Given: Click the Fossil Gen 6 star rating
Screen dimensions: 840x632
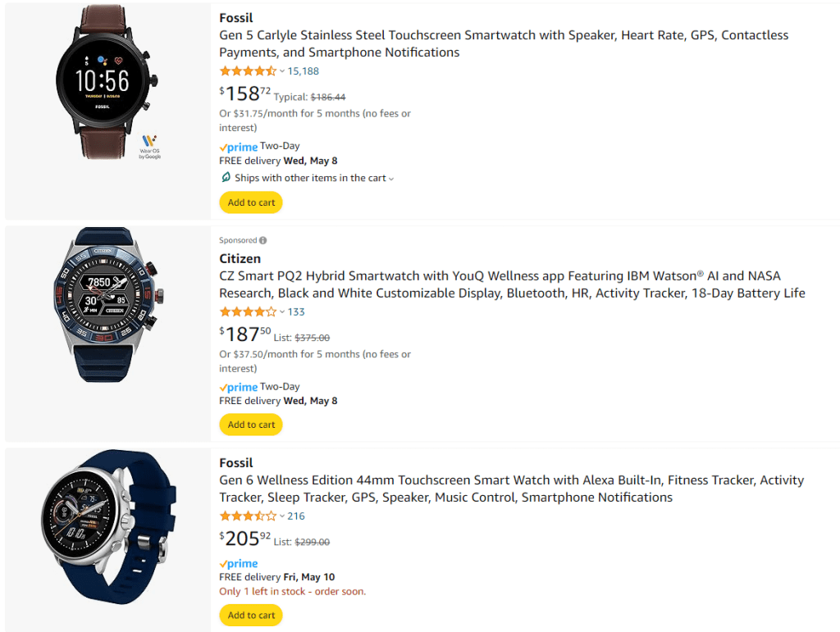Looking at the screenshot, I should click(x=248, y=516).
